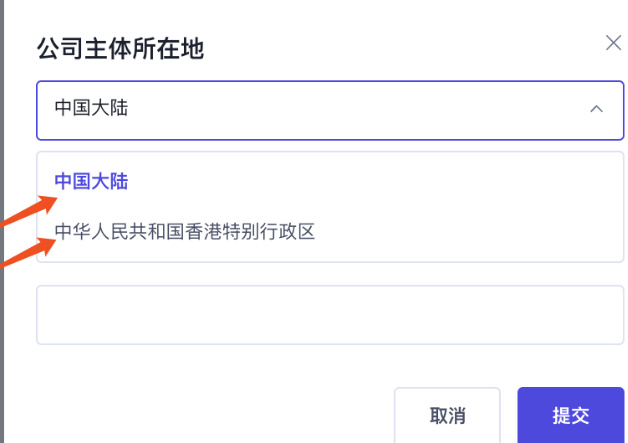This screenshot has width=628, height=443.
Task: Click the X icon at top right
Action: 613,43
